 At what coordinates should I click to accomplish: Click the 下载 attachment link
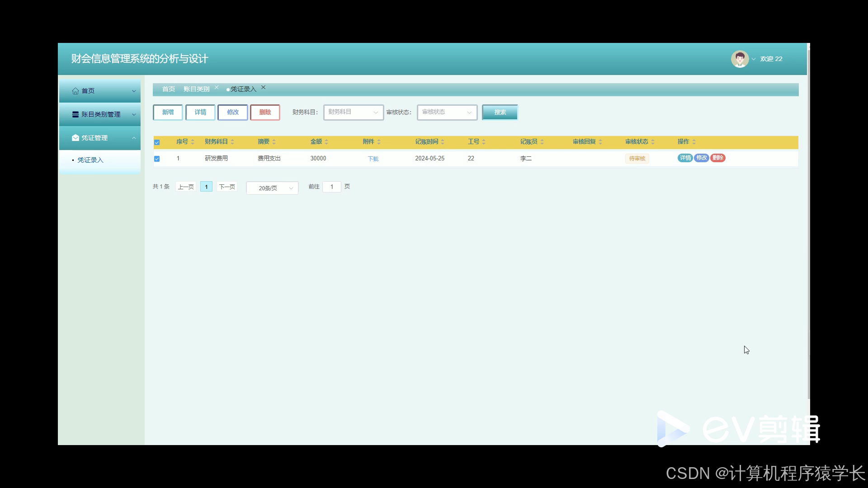pos(373,159)
